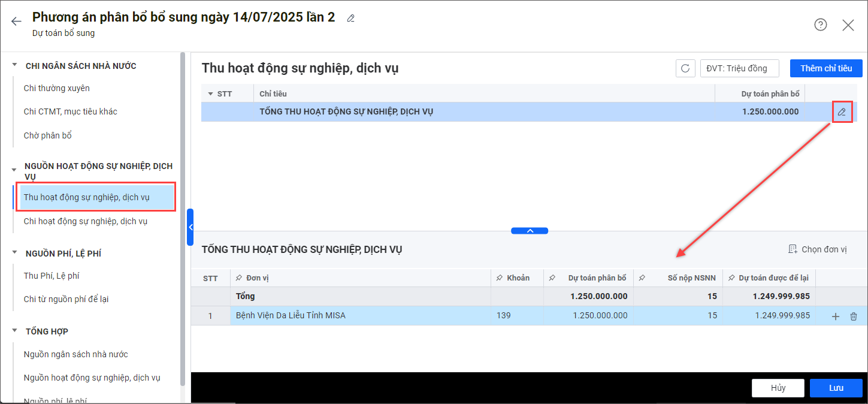Click pin icon on Đơn vị column

tap(239, 278)
